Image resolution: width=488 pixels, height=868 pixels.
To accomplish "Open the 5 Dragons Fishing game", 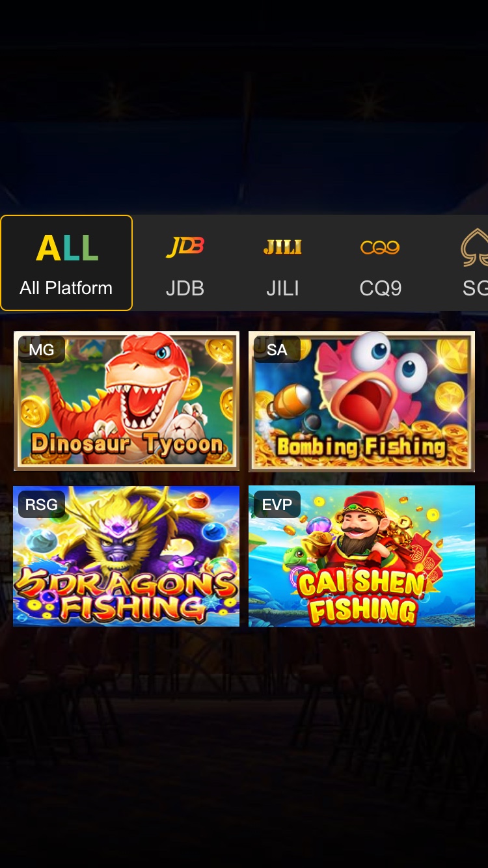I will 126,556.
